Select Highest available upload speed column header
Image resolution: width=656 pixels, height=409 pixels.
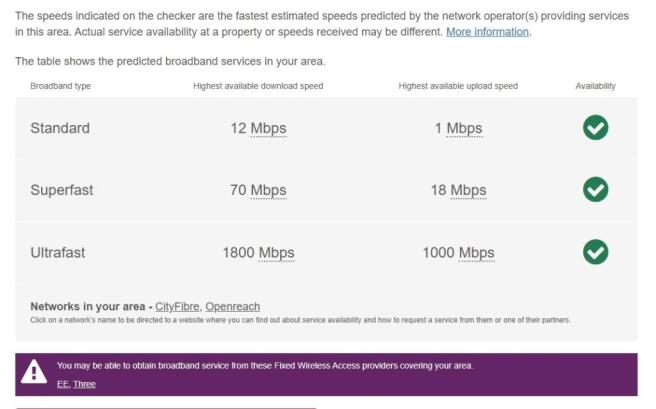coord(458,86)
